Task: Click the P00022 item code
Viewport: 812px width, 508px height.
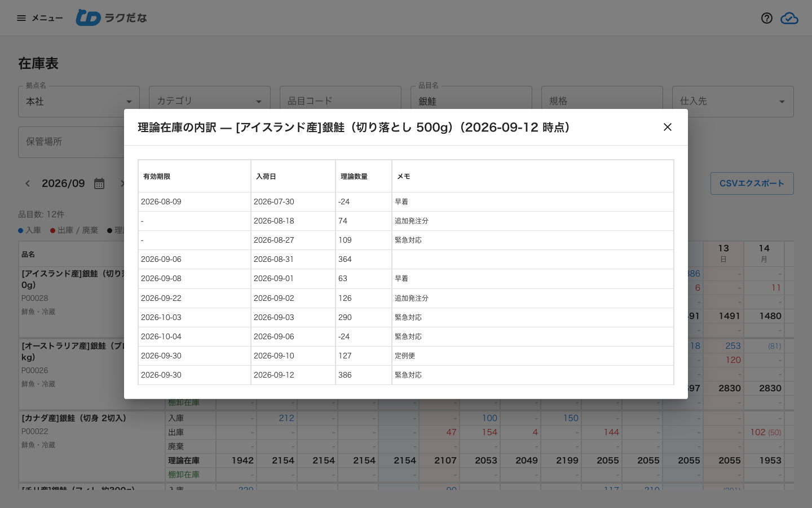Action: tap(35, 431)
